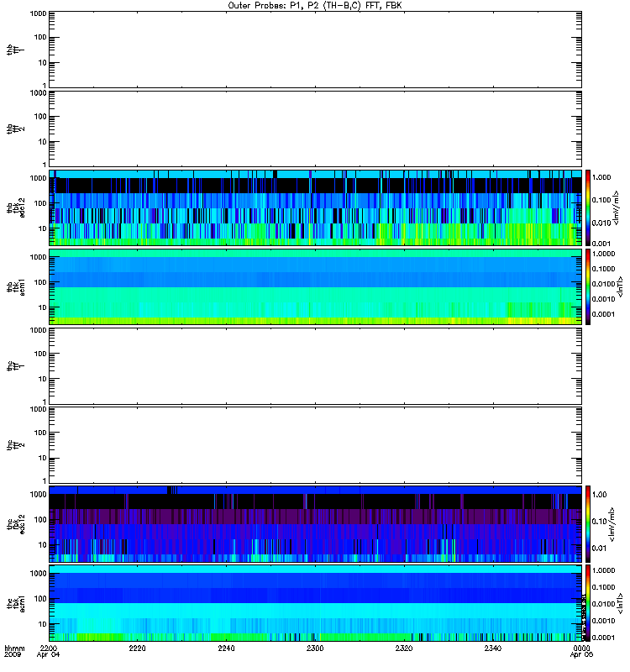
Task: Click the '2220' time axis tick label
Action: click(x=137, y=648)
